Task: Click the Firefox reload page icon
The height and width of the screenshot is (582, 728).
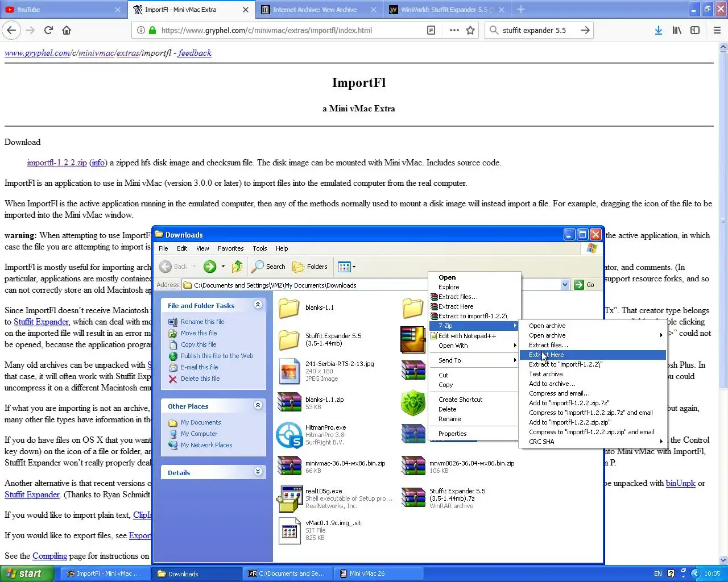Action: [x=48, y=30]
